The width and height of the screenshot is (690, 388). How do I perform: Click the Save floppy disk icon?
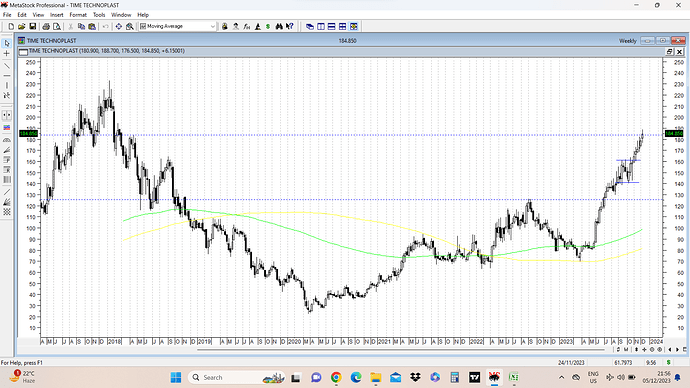tap(33, 27)
